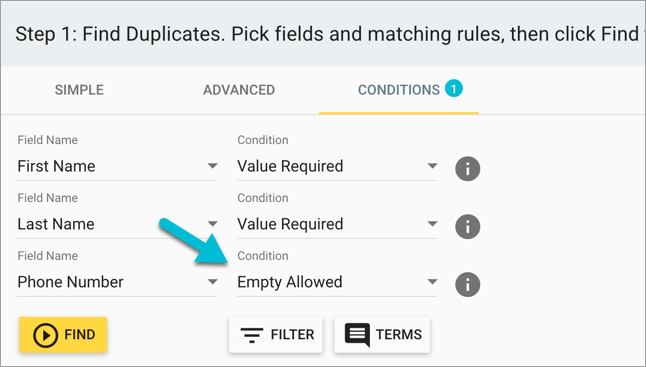Expand the Last Name Value Required condition

click(337, 224)
